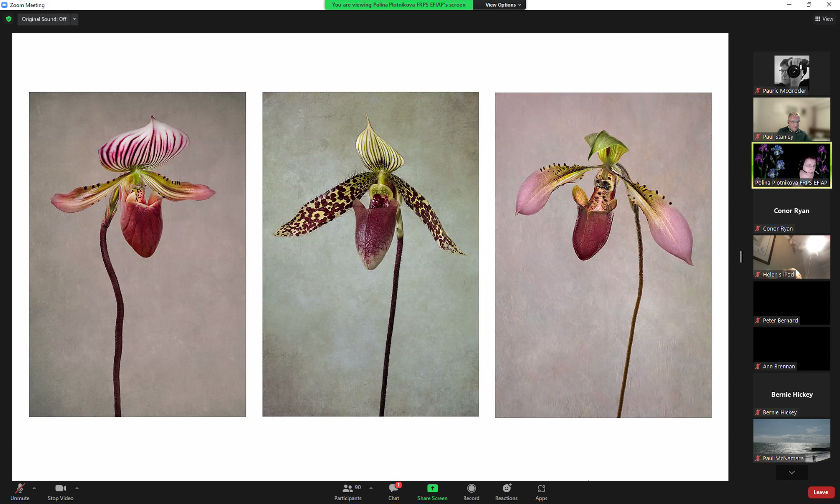The image size is (840, 504).
Task: Click muted mic icon beside Helen's iPad
Action: [x=758, y=274]
